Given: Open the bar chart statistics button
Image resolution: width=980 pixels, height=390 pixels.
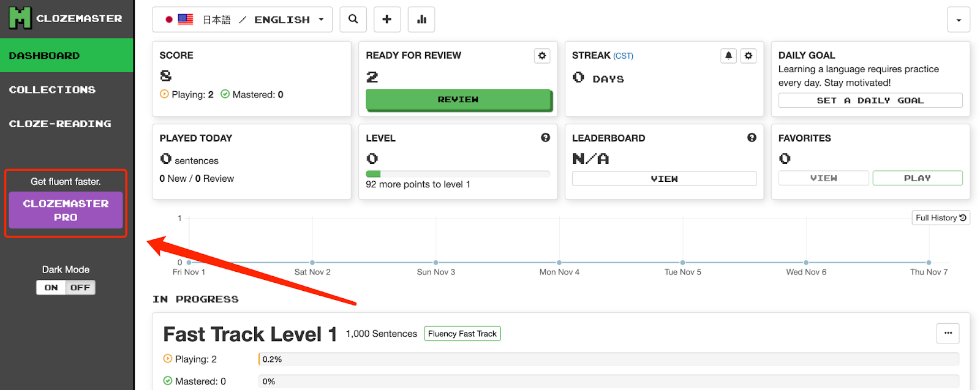Looking at the screenshot, I should pyautogui.click(x=421, y=20).
